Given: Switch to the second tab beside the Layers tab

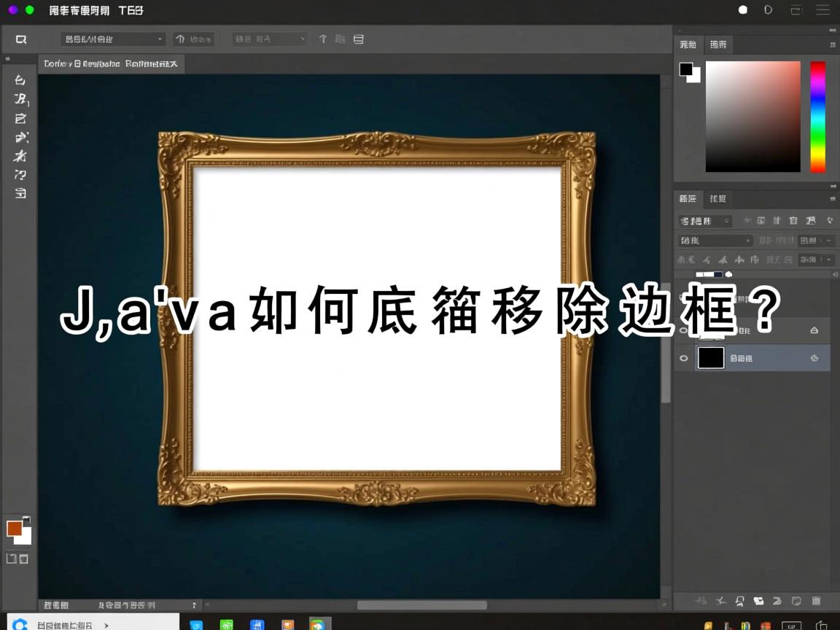Looking at the screenshot, I should (x=718, y=198).
